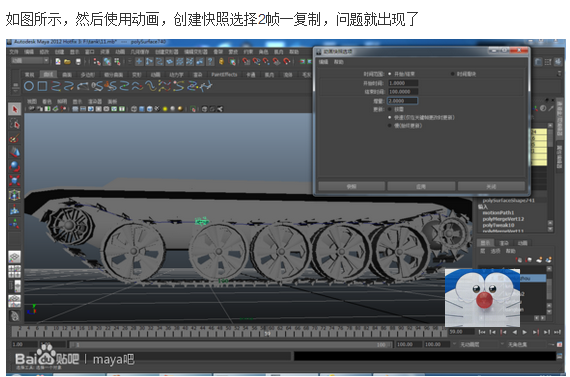Open the 无动画层 animation layer dropdown

coord(480,344)
